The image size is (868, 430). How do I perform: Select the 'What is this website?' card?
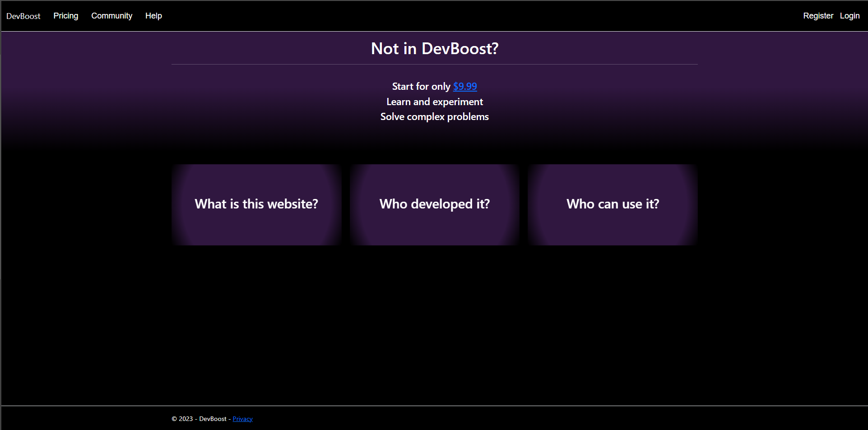click(256, 204)
